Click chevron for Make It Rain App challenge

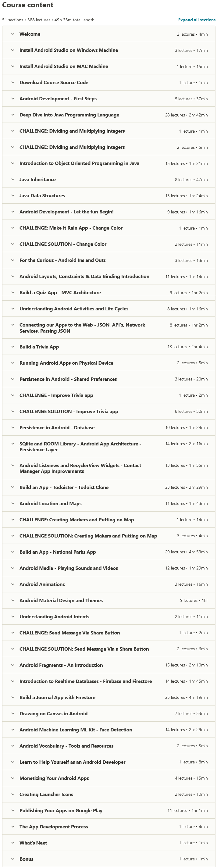click(x=13, y=228)
